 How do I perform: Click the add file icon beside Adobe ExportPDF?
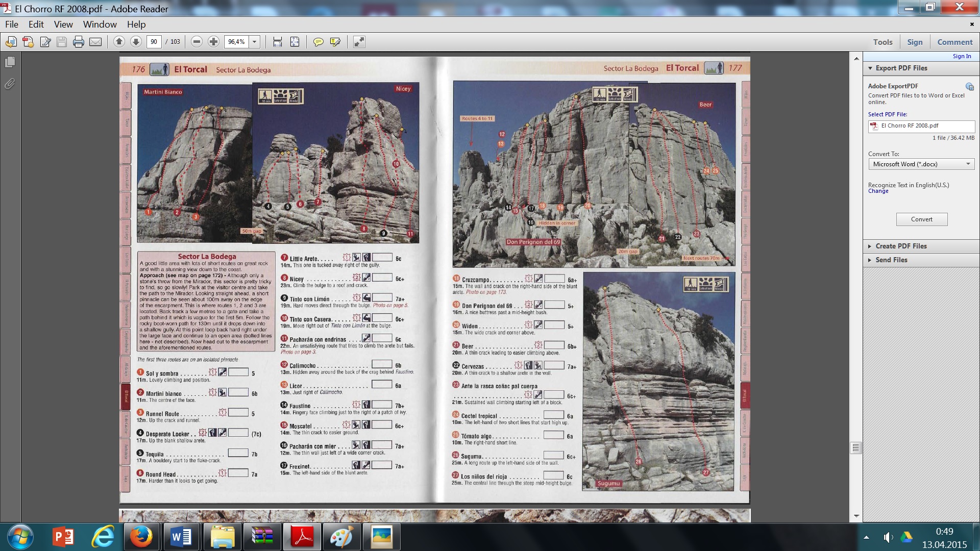click(x=969, y=86)
